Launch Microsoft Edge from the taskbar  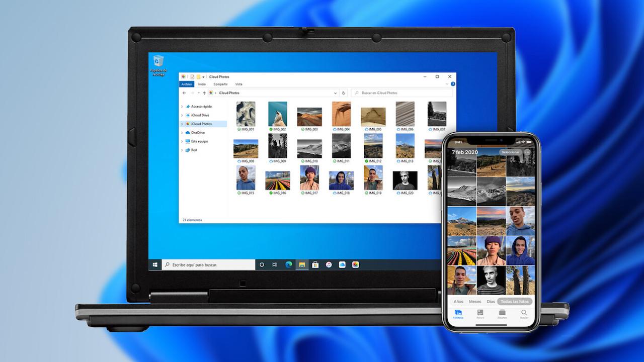click(289, 264)
